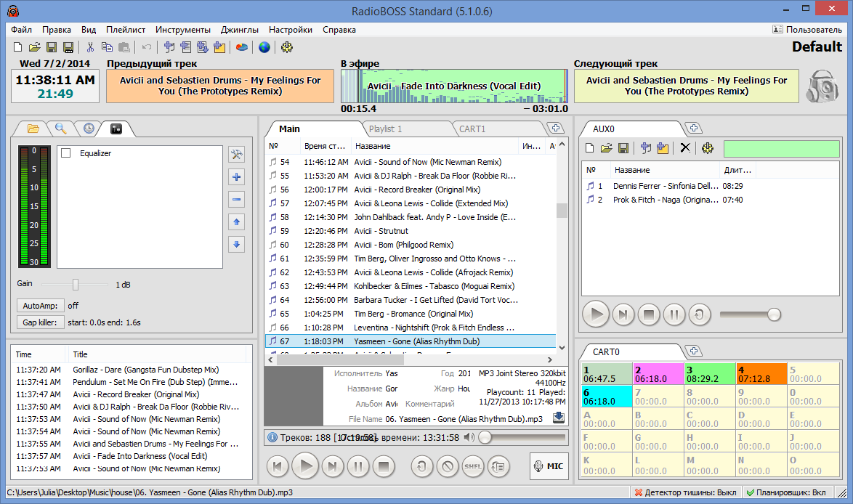
Task: Click the AutoAmp button
Action: pos(40,306)
